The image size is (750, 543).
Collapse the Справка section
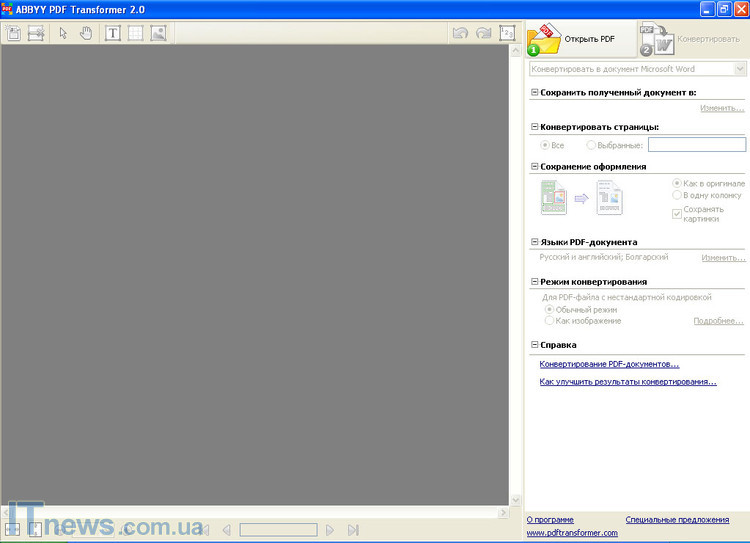pyautogui.click(x=535, y=345)
